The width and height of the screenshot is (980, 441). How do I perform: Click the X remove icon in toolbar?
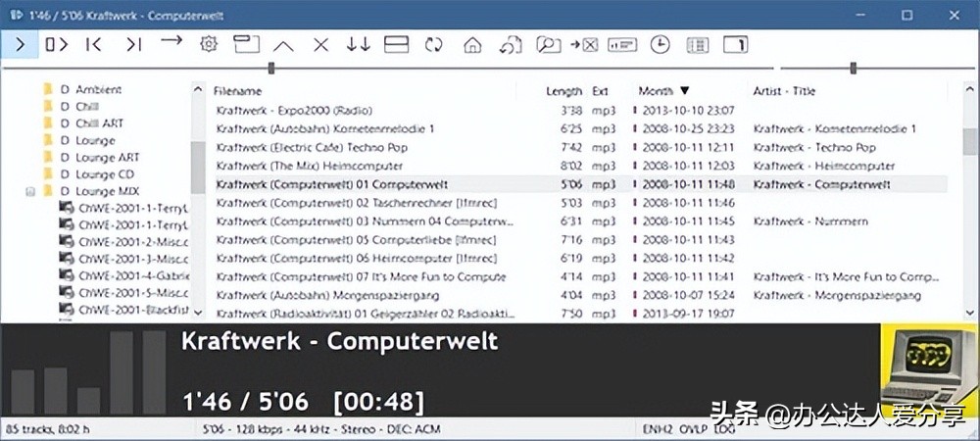[x=320, y=45]
